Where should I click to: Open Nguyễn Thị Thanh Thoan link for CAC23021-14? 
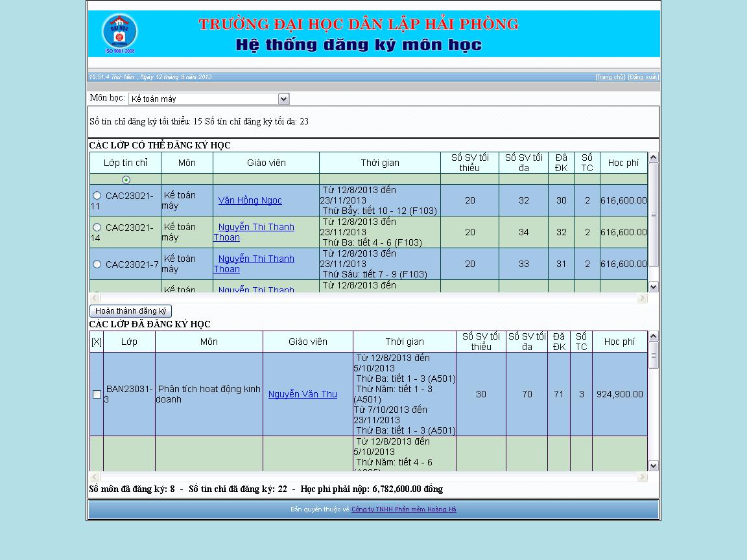254,232
